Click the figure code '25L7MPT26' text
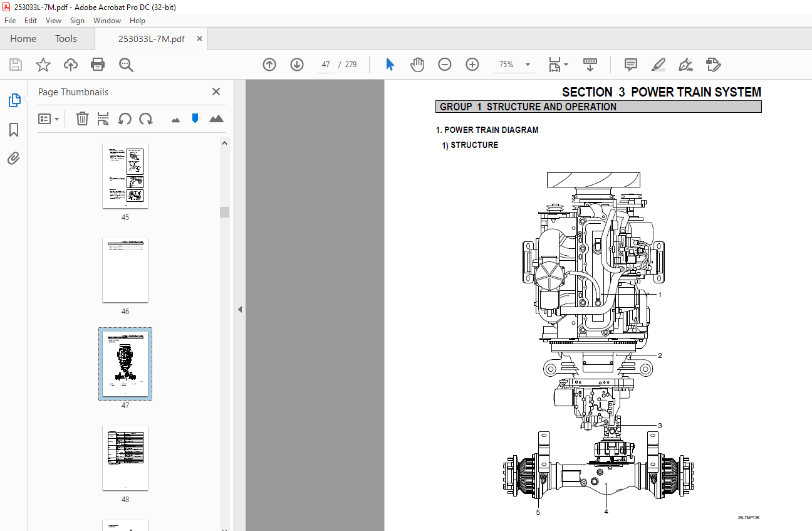This screenshot has width=812, height=531. pos(748,518)
